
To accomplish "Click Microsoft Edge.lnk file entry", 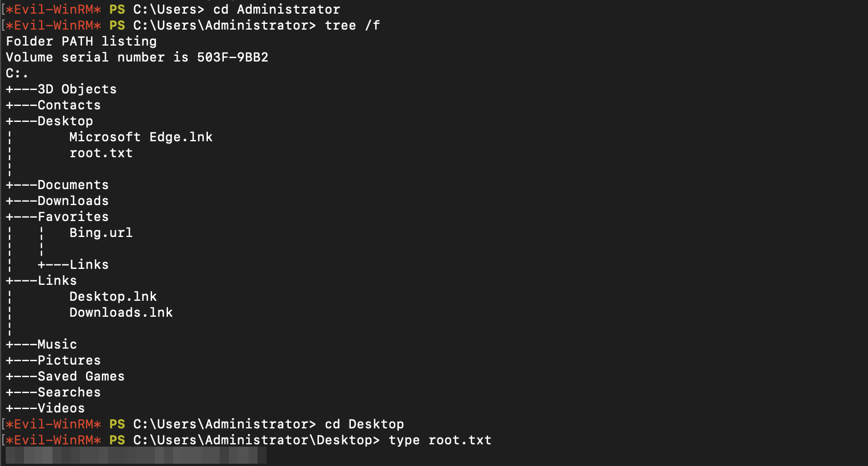I will coord(141,137).
